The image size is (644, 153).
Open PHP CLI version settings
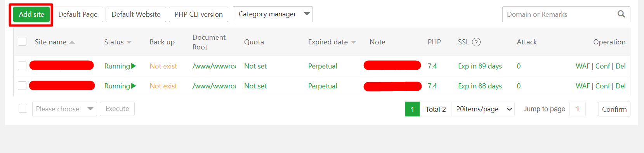(198, 14)
